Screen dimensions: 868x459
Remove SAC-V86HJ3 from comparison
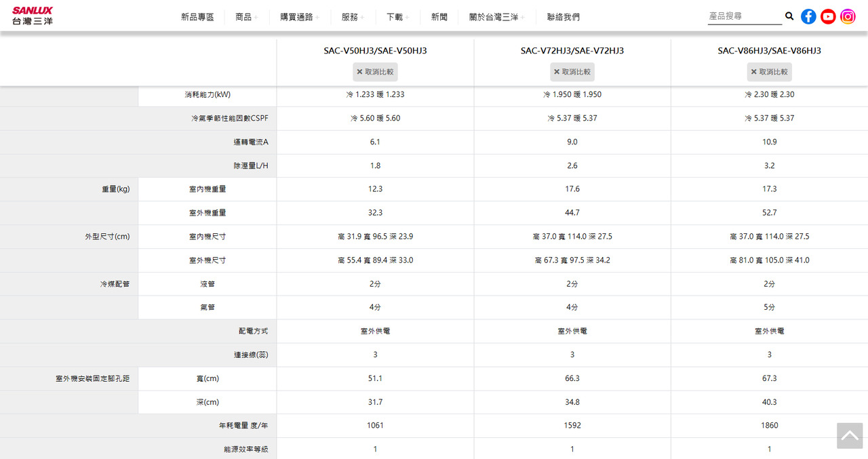[x=769, y=72]
